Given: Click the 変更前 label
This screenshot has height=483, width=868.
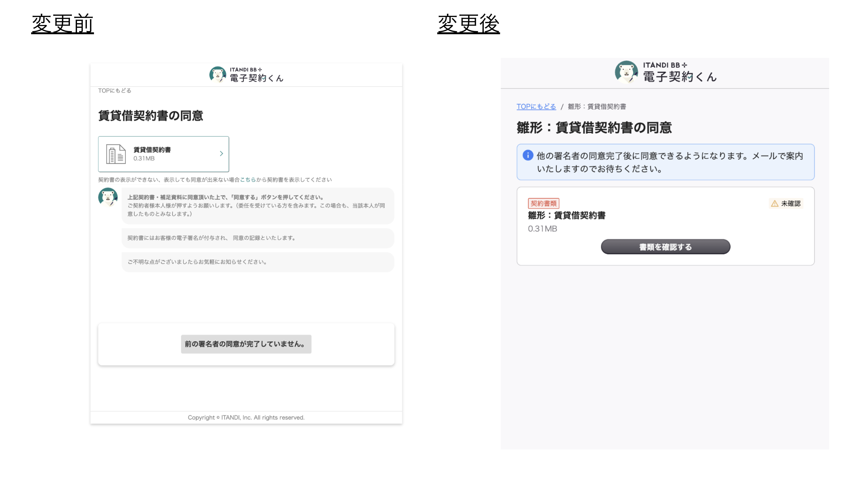Looking at the screenshot, I should point(62,24).
